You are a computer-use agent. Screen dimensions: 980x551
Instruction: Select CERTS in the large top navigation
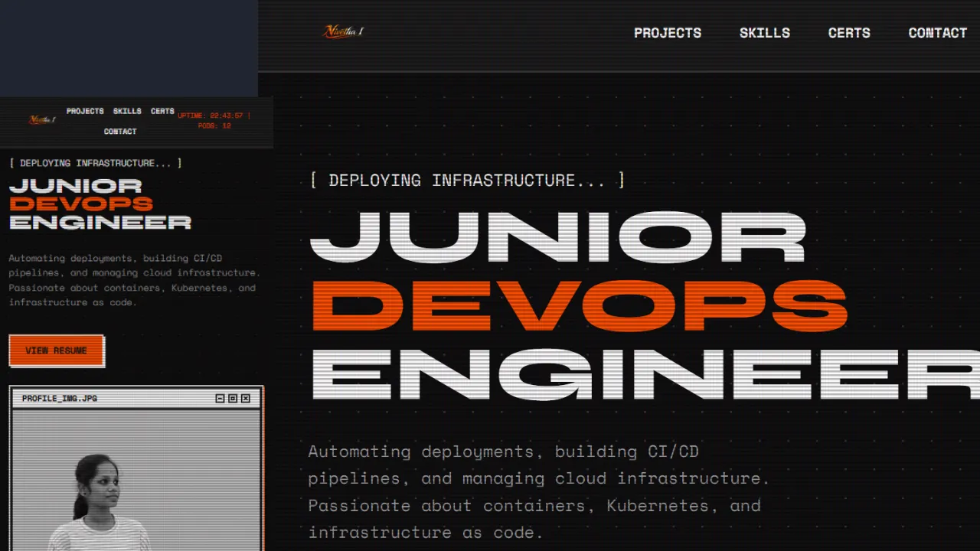pos(849,33)
